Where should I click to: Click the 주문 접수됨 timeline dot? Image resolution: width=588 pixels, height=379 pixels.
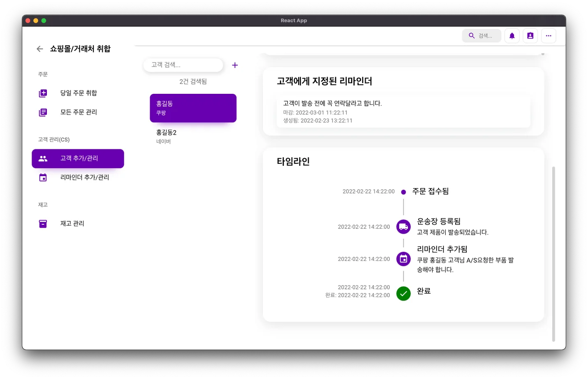click(x=403, y=192)
